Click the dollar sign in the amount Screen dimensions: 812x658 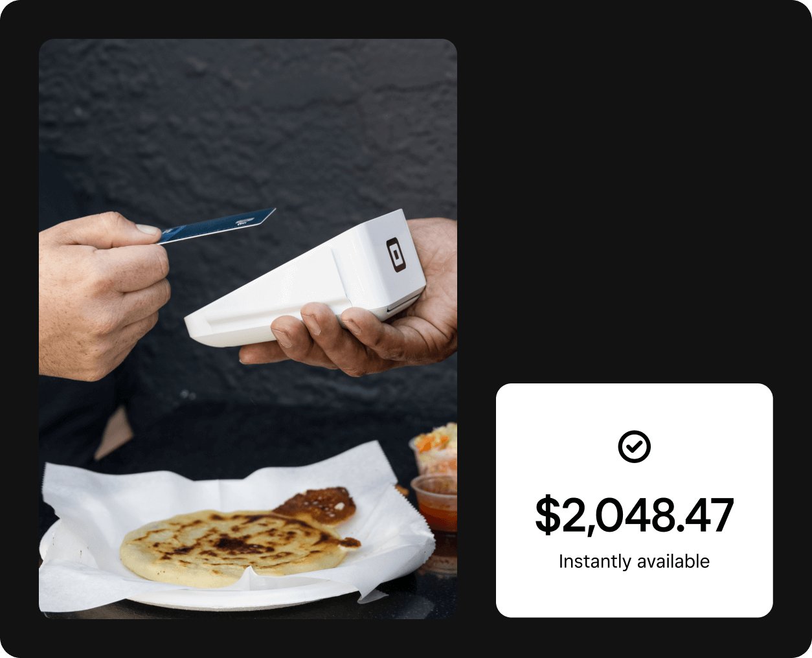(x=548, y=516)
